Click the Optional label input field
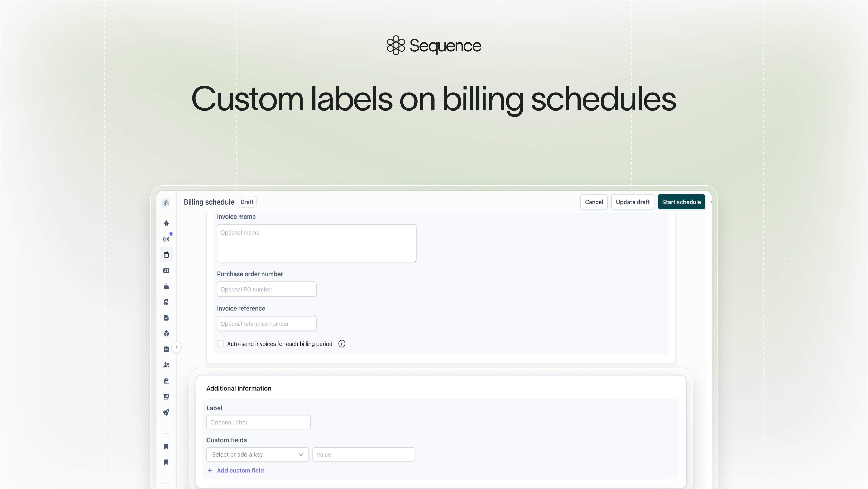 coord(258,422)
